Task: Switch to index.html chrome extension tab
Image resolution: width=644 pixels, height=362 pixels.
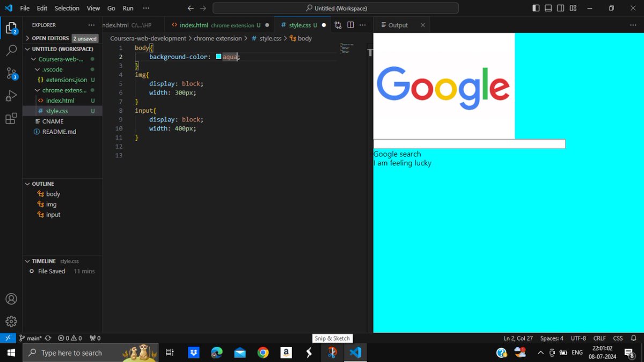Action: click(219, 25)
